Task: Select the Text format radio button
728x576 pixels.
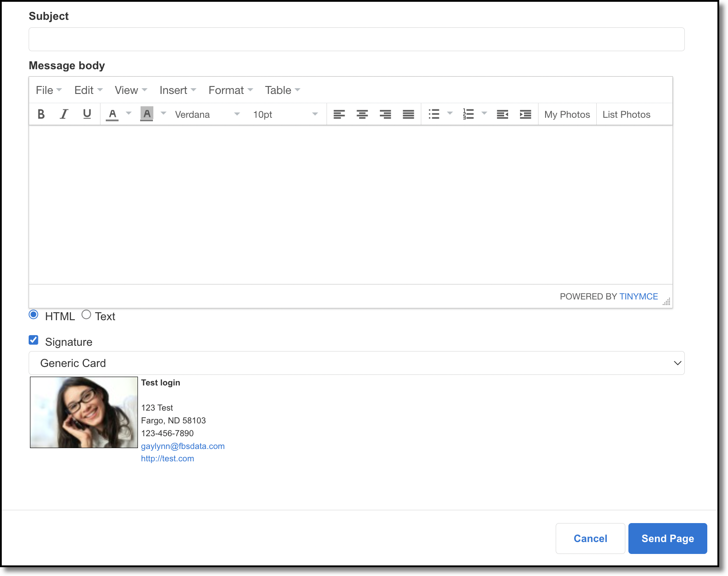Action: pyautogui.click(x=86, y=314)
